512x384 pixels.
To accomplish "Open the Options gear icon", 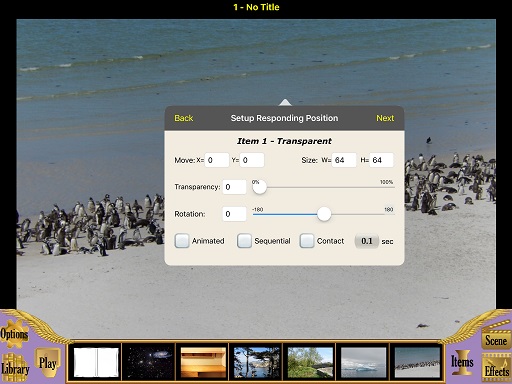I will tap(14, 334).
